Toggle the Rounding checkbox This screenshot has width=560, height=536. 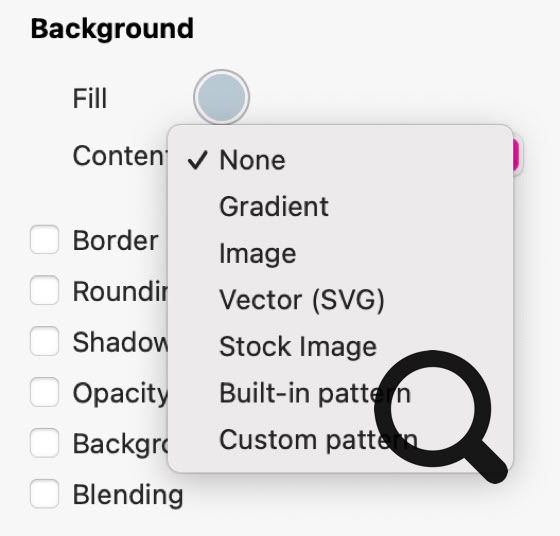pos(45,290)
